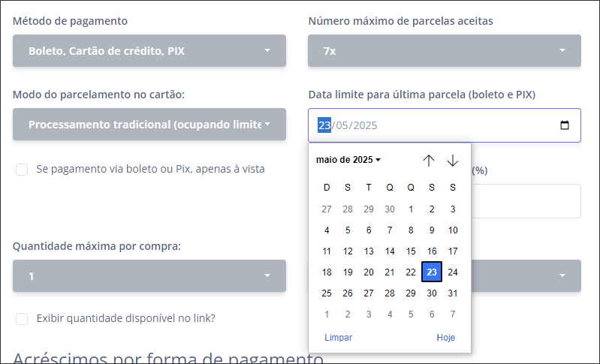Select day 30 of April grayed out

click(x=390, y=209)
